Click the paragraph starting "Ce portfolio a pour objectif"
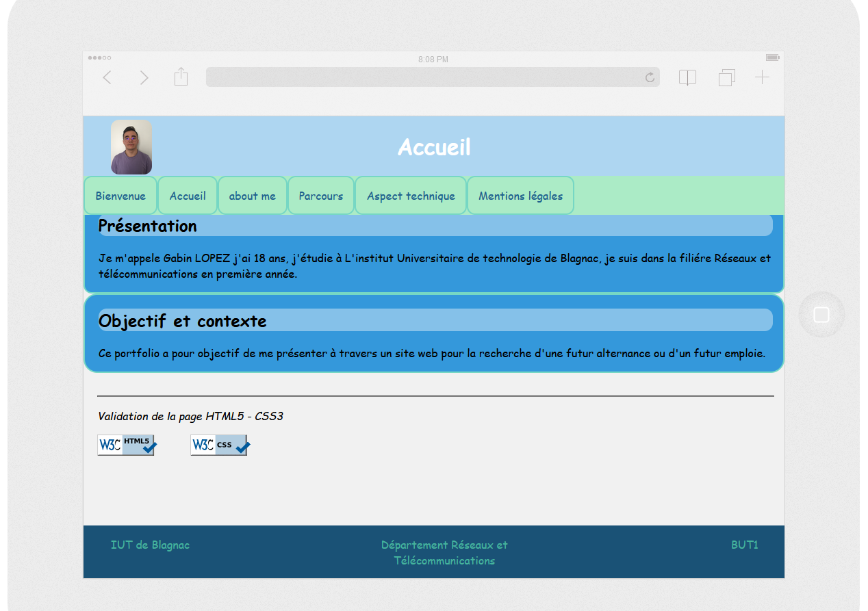 coord(432,354)
